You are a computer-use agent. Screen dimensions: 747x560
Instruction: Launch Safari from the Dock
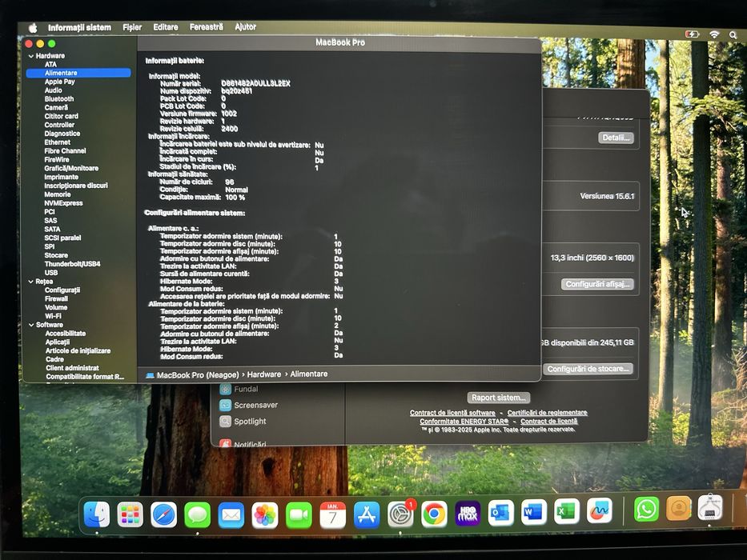click(163, 514)
